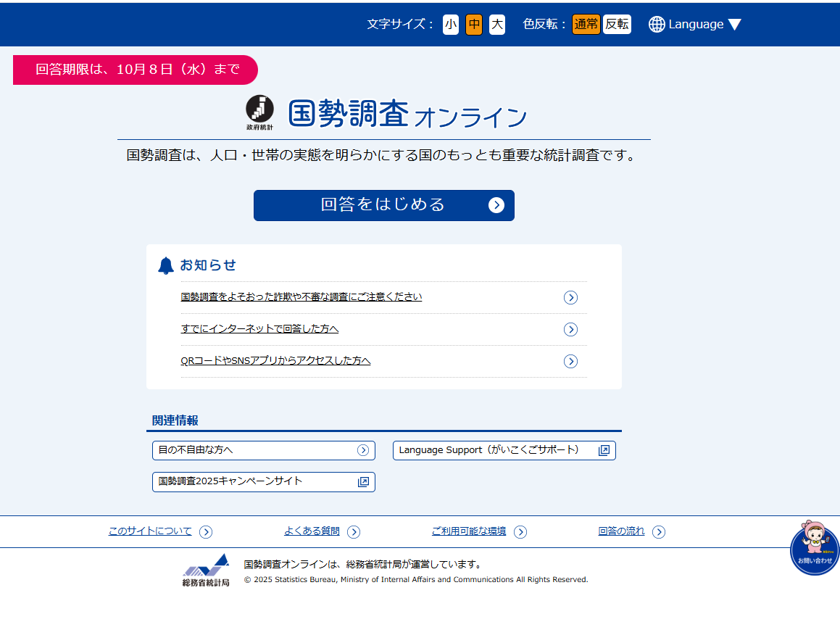
Task: Start answering with 回答をはじめる button
Action: click(x=384, y=205)
